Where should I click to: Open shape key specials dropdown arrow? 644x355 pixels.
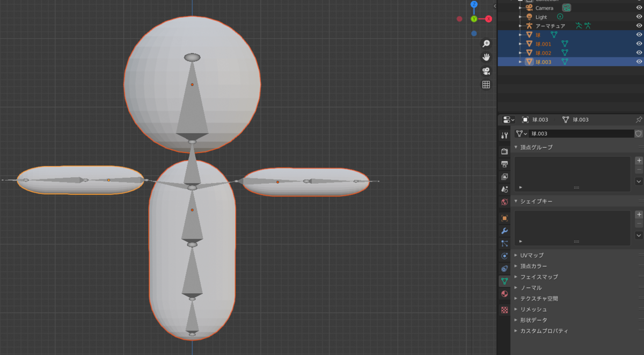(x=639, y=235)
